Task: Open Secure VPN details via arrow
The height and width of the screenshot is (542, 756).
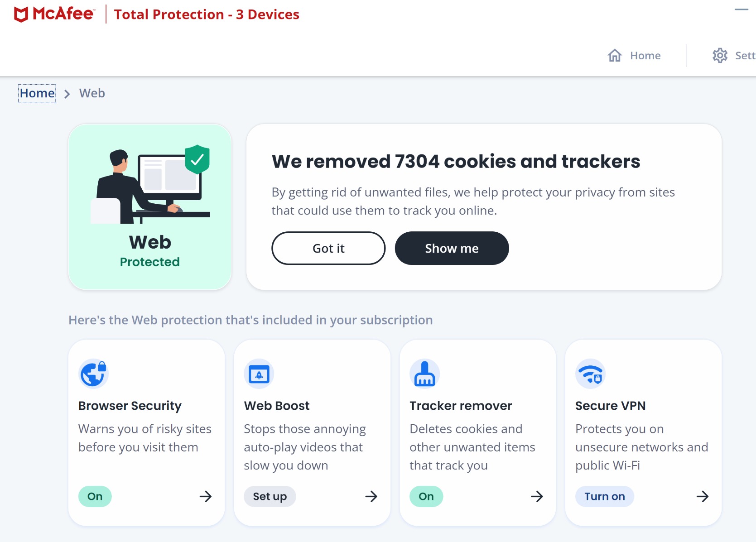Action: point(703,497)
